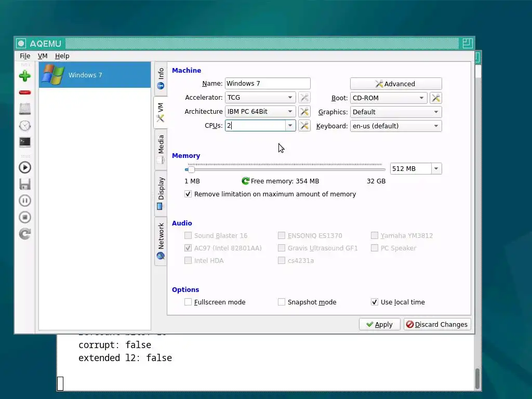Click the terminal window scrollbar behind AQEMU
This screenshot has height=399, width=532.
click(x=477, y=378)
